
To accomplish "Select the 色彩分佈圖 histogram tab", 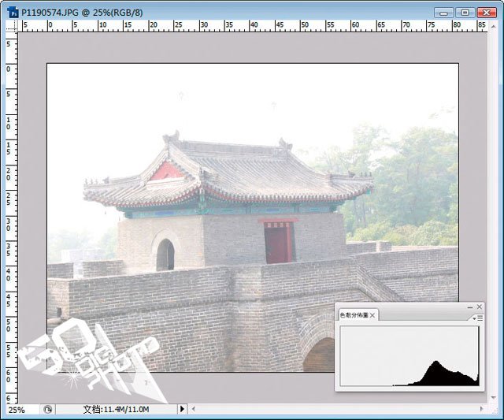I will (354, 315).
